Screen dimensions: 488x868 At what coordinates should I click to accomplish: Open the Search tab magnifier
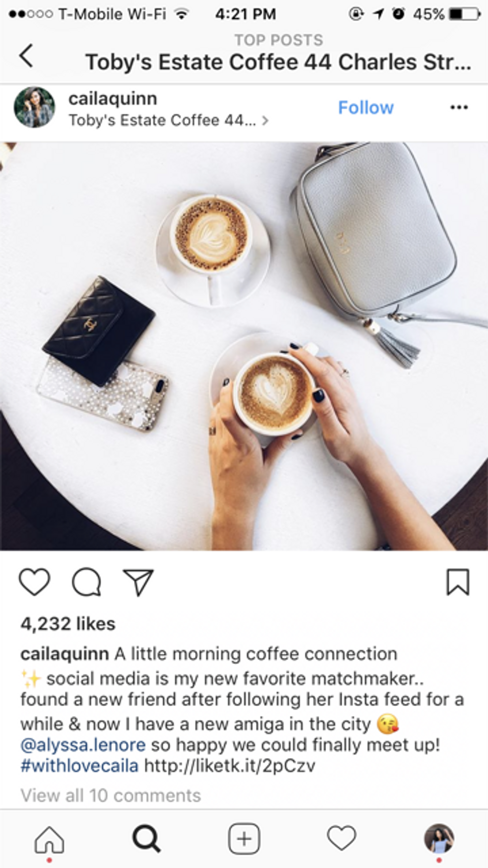point(146,839)
